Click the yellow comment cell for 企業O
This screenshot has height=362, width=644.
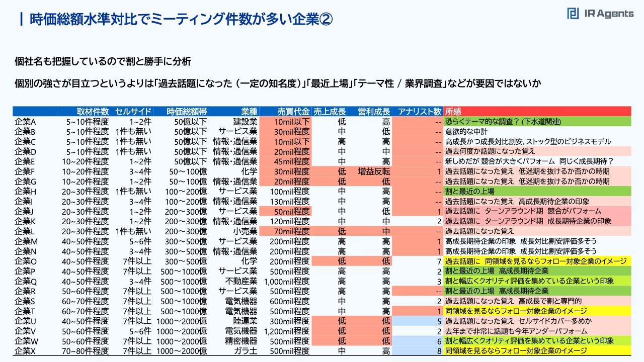pos(537,261)
